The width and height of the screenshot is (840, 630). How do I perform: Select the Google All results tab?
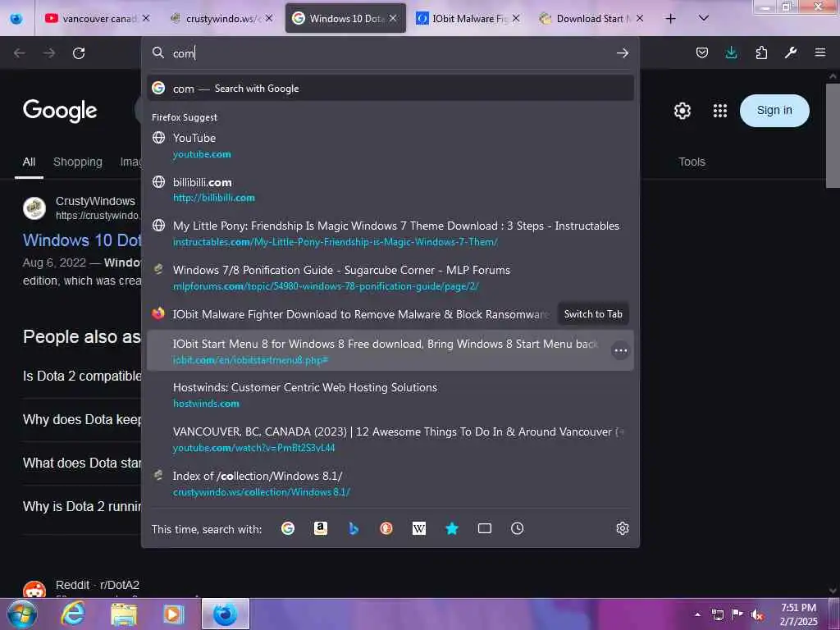tap(29, 162)
